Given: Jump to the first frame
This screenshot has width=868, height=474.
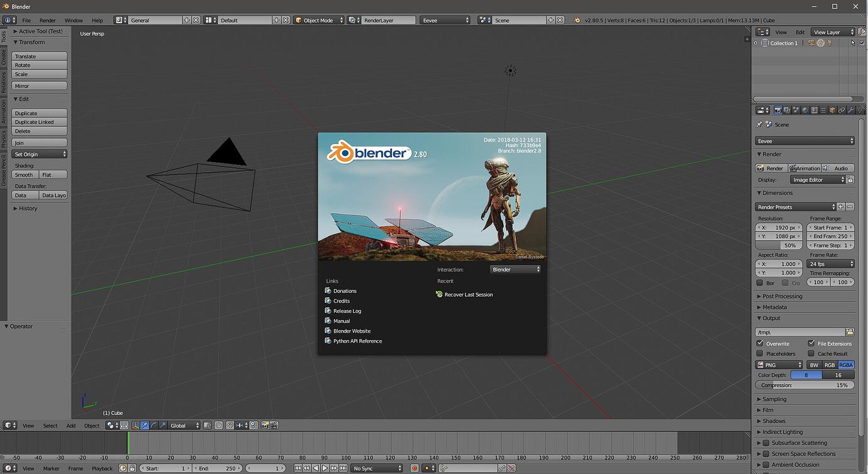Looking at the screenshot, I should point(298,468).
